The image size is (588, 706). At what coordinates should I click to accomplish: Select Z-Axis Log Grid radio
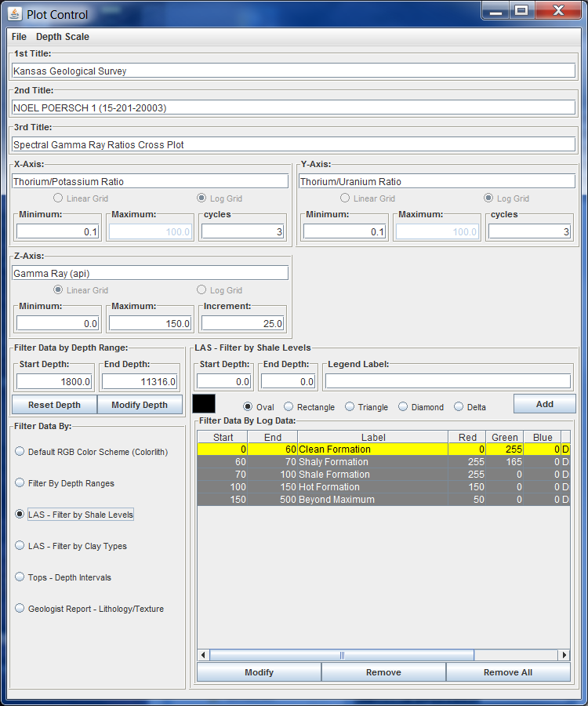click(220, 290)
